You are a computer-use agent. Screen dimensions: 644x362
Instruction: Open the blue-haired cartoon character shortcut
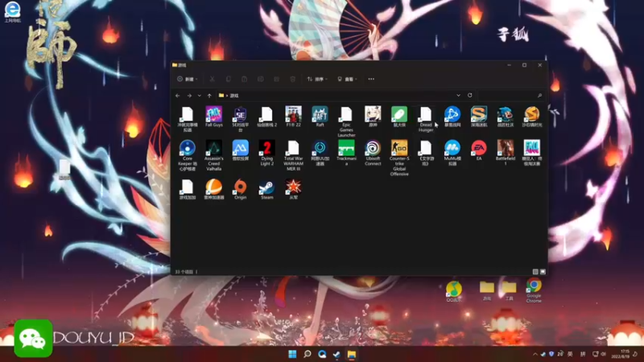point(506,117)
